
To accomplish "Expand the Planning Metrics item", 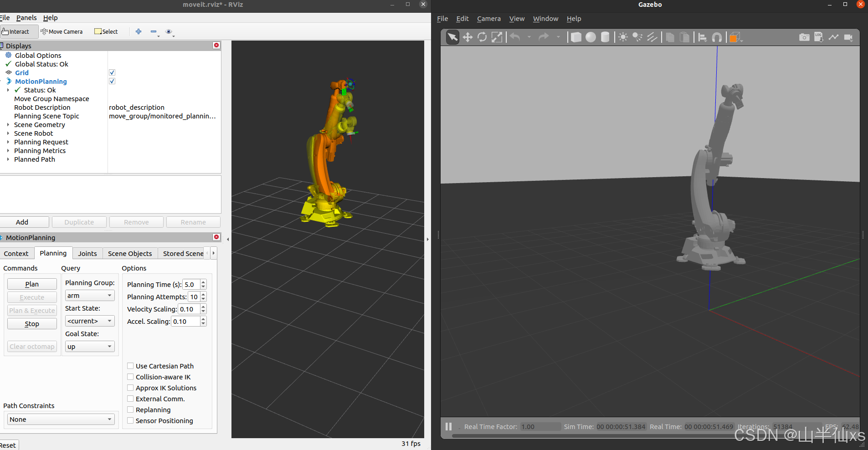I will (8, 151).
